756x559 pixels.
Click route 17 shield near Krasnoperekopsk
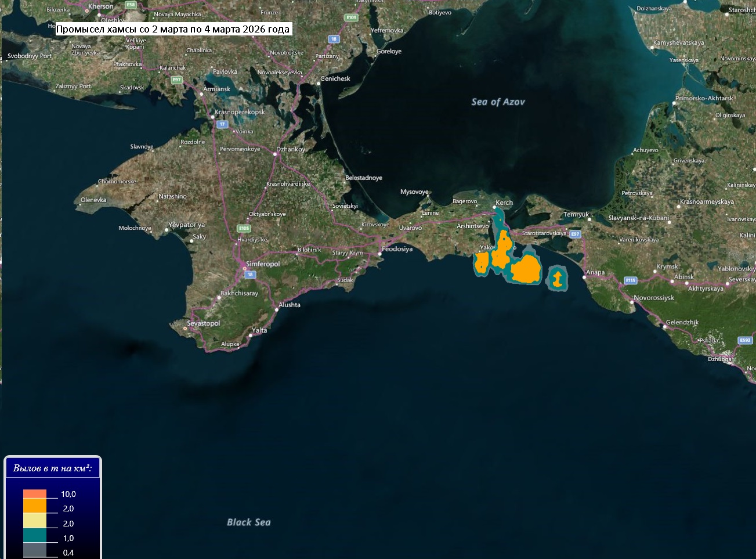click(222, 124)
